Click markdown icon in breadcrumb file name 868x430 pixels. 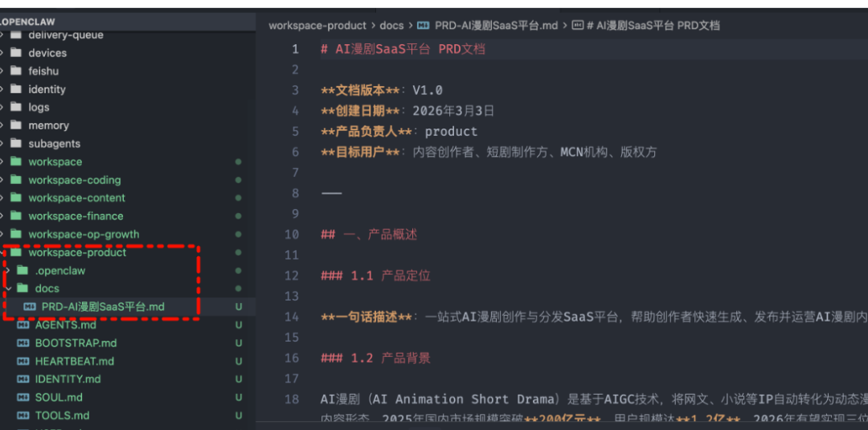[424, 26]
